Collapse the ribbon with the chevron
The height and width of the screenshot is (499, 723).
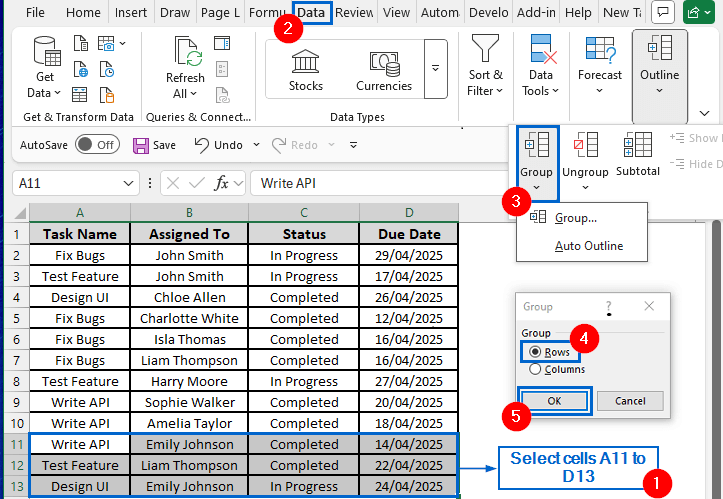tap(704, 113)
